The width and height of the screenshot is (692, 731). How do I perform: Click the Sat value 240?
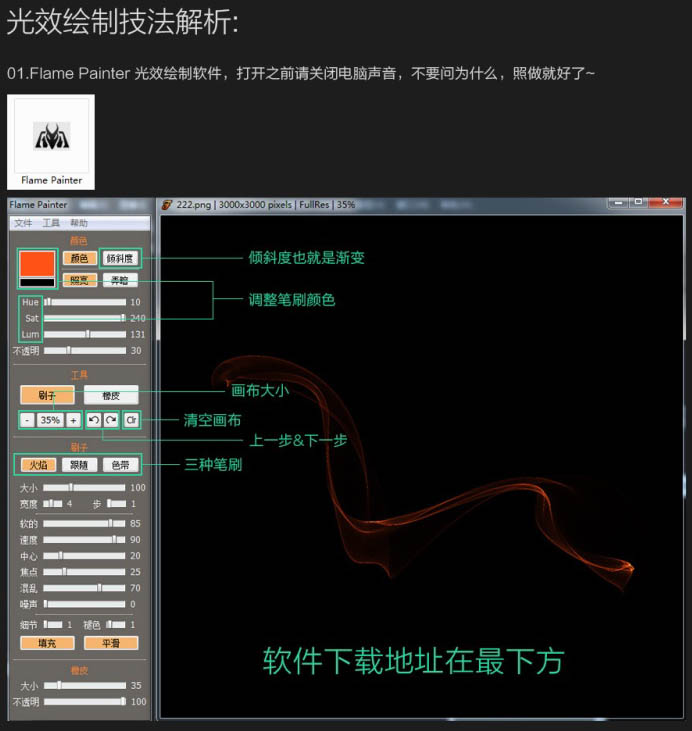pos(138,318)
